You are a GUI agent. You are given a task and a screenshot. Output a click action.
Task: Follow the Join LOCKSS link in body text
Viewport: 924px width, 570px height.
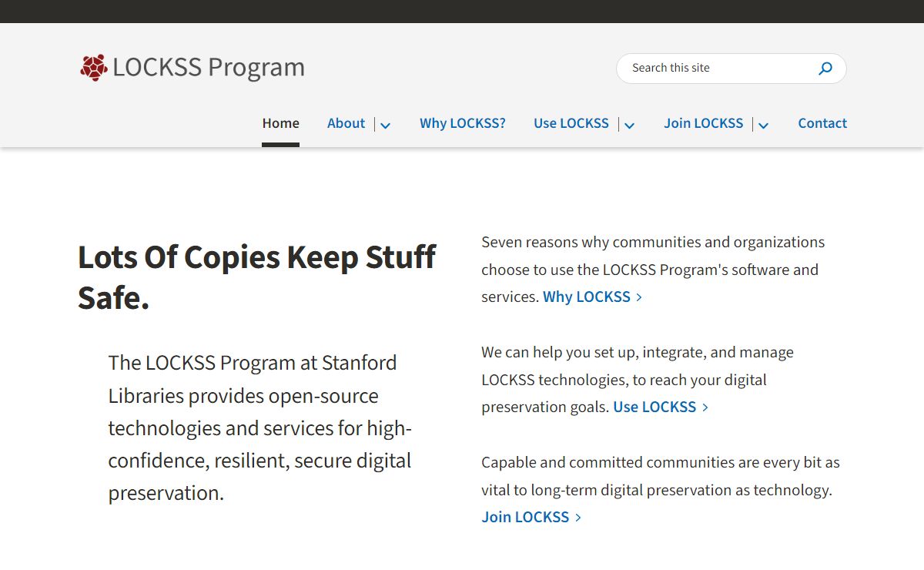[531, 517]
